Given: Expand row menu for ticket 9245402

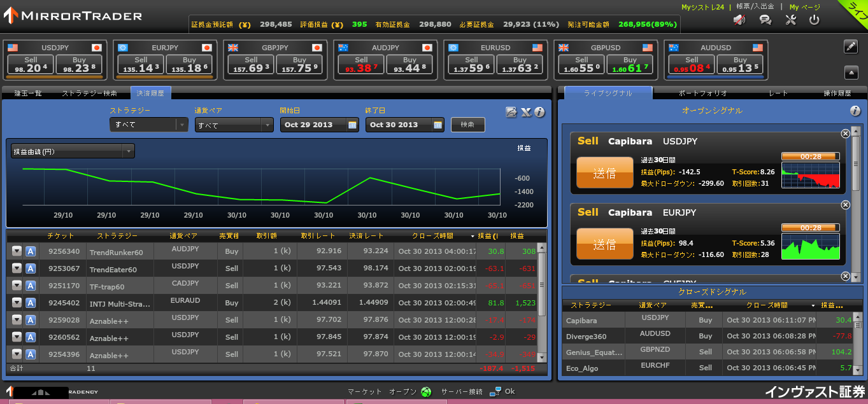Looking at the screenshot, I should (x=17, y=303).
